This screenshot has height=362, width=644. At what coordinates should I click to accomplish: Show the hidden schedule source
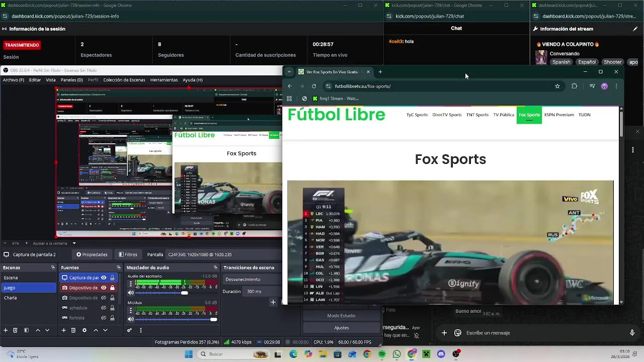104,308
